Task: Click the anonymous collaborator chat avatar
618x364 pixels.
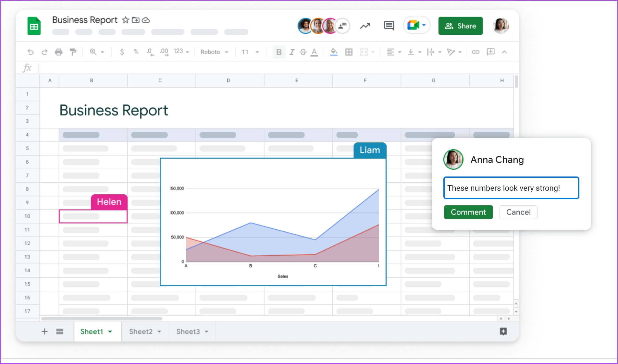Action: tap(342, 26)
